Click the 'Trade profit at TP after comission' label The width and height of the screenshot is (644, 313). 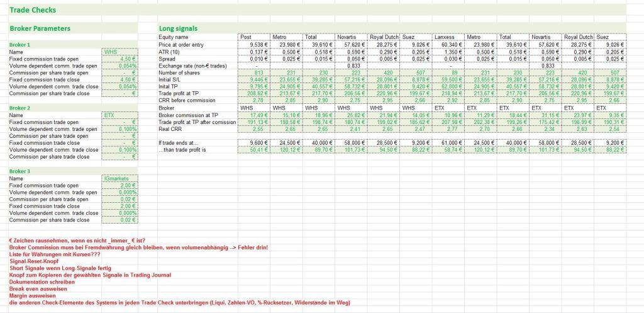197,122
